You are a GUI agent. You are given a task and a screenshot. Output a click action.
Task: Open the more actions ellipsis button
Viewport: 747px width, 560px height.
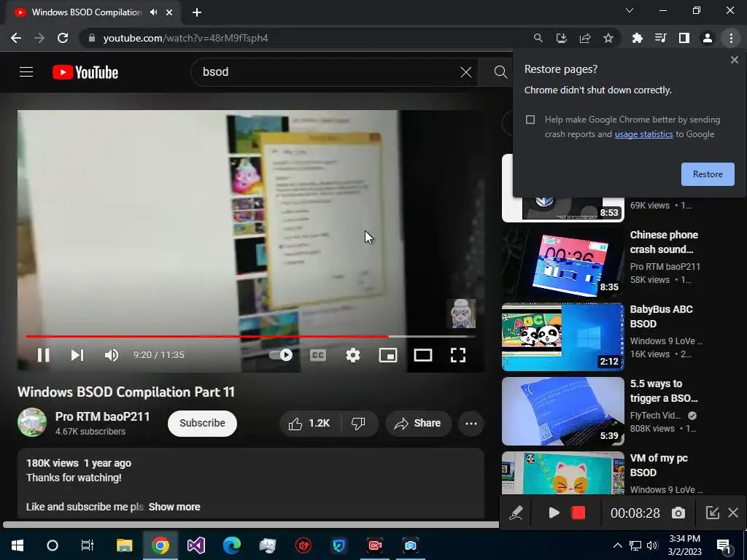pyautogui.click(x=471, y=424)
